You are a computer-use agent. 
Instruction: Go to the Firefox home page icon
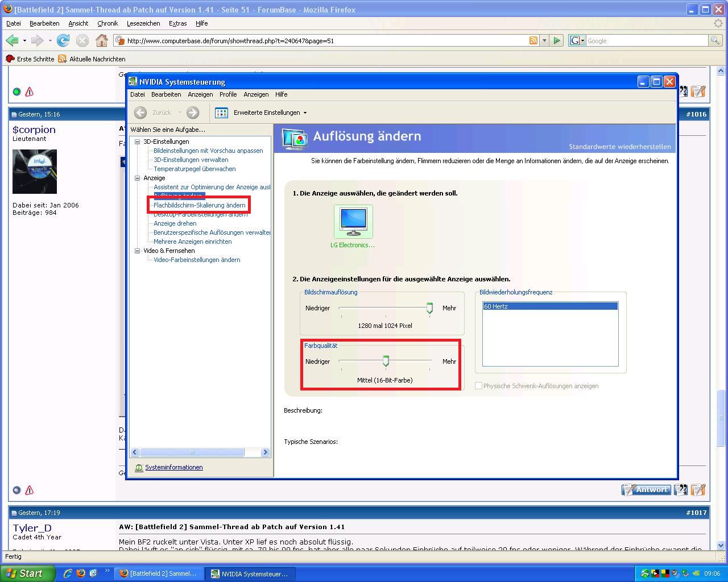point(102,40)
